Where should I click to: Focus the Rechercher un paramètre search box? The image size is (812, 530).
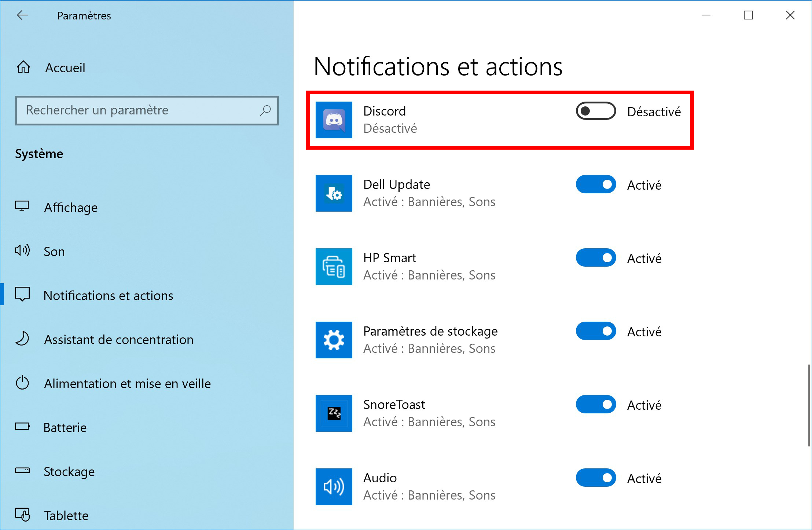(x=147, y=110)
